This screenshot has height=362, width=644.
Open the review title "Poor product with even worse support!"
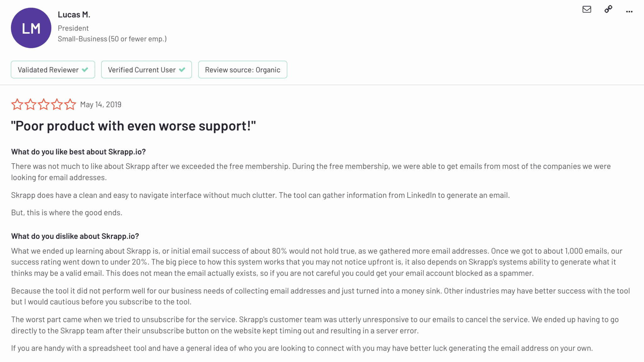tap(133, 126)
